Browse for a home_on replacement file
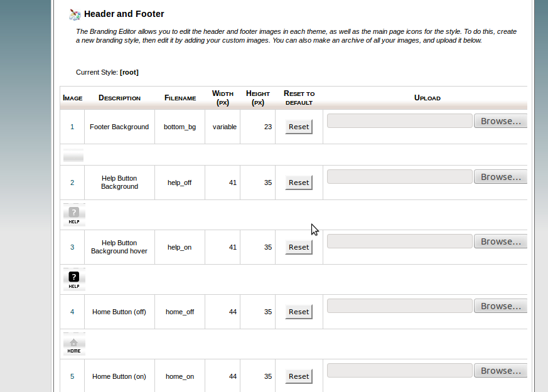Screen dimensions: 548x392 click(x=500, y=371)
